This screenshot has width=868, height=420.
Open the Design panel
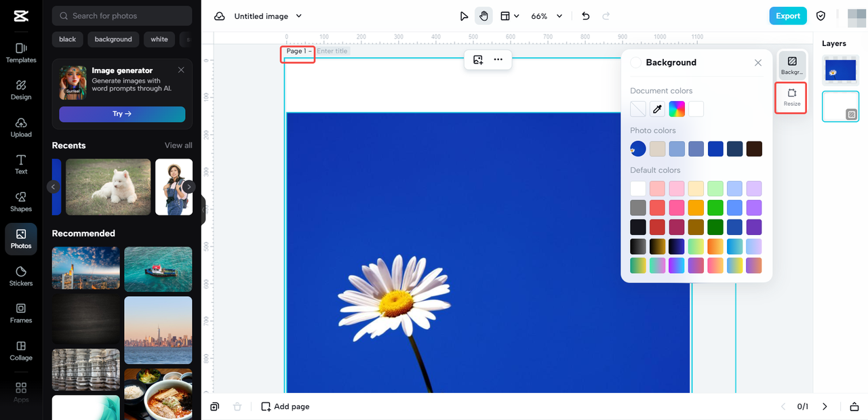pyautogui.click(x=21, y=90)
